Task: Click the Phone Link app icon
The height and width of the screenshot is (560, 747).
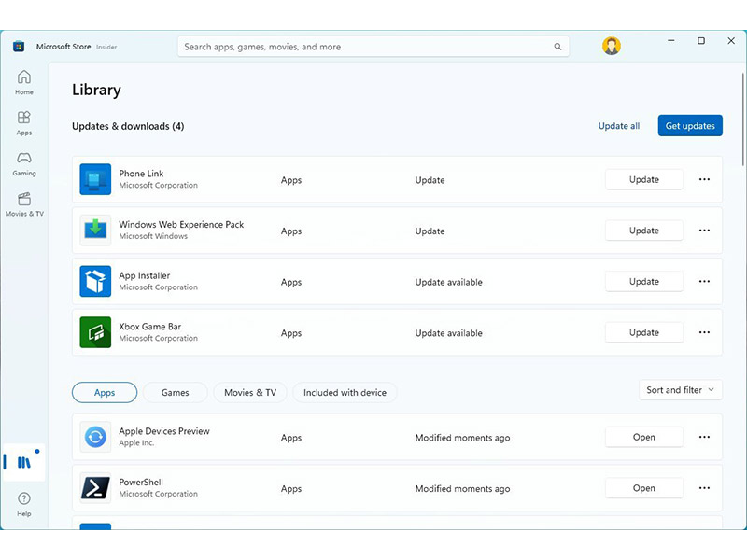Action: pos(95,179)
